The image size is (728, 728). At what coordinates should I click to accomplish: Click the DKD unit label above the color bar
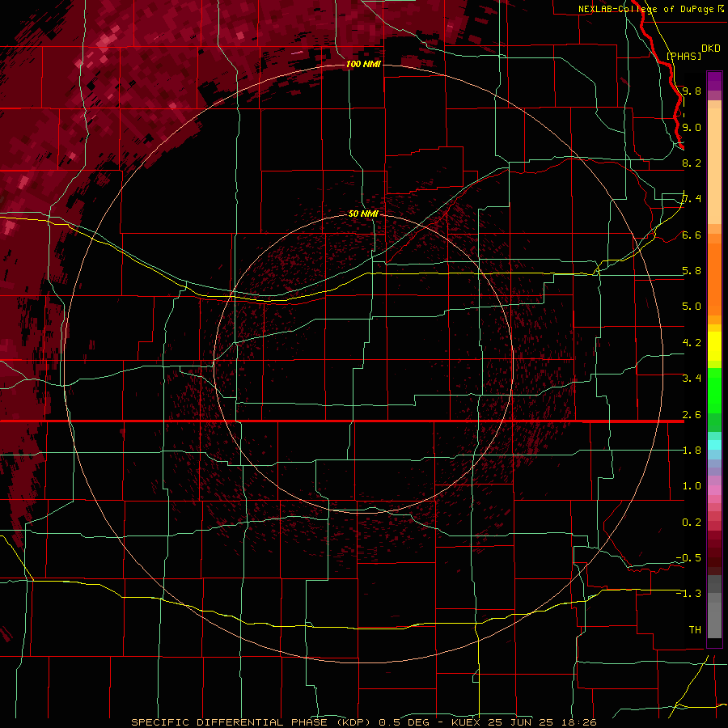click(x=711, y=48)
